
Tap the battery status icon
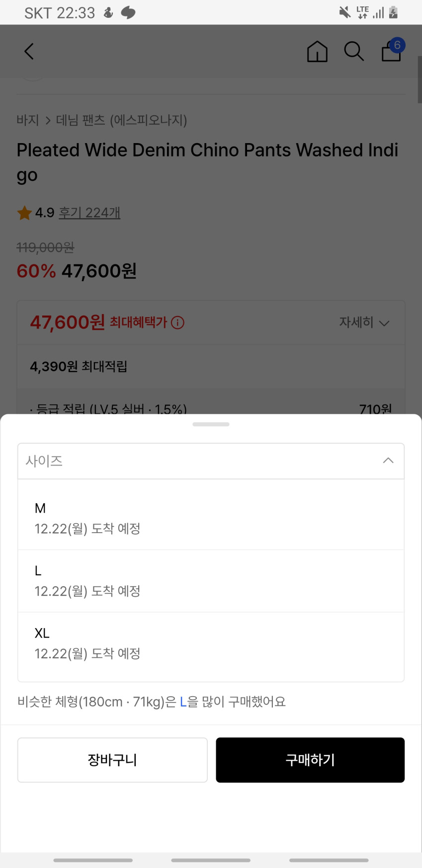click(394, 12)
